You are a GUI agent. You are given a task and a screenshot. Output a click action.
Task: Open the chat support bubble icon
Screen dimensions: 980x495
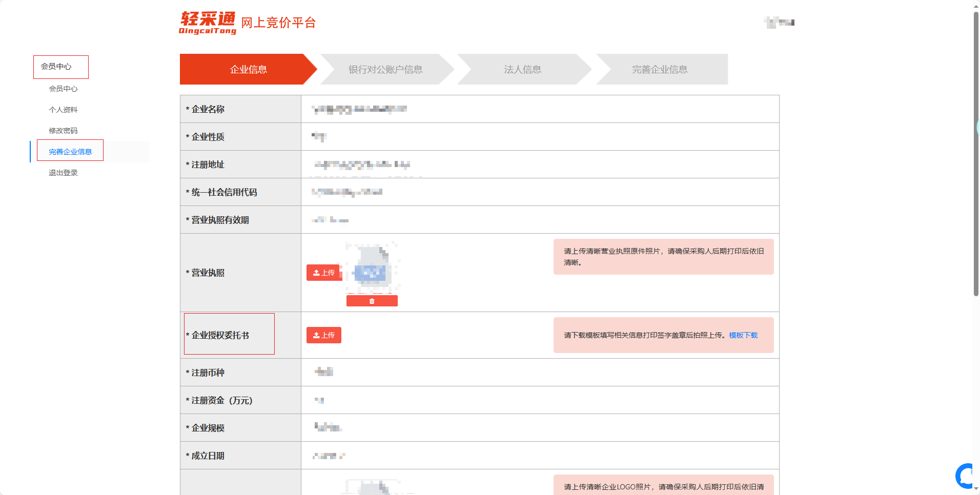tap(966, 476)
